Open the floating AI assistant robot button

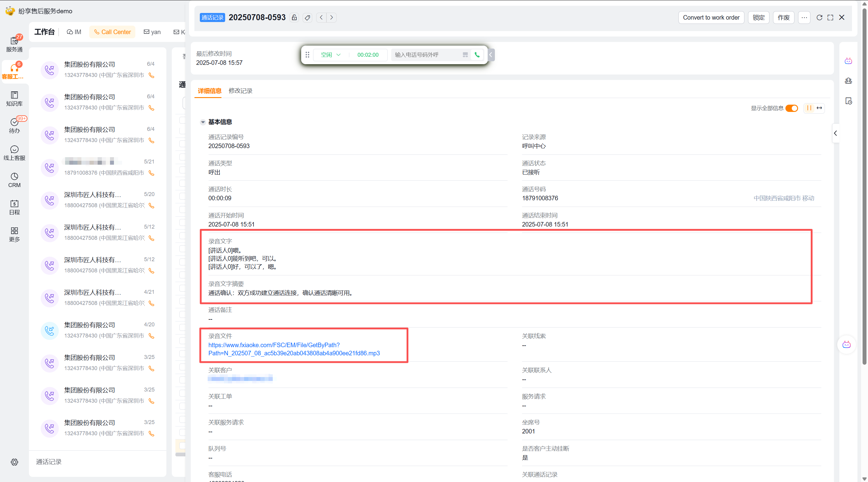[846, 345]
